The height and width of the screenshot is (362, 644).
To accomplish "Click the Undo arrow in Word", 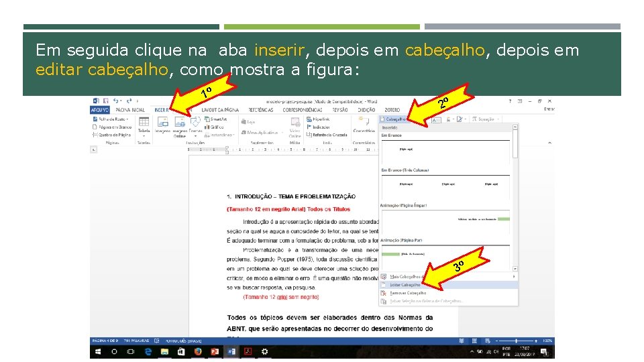I will coord(116,101).
